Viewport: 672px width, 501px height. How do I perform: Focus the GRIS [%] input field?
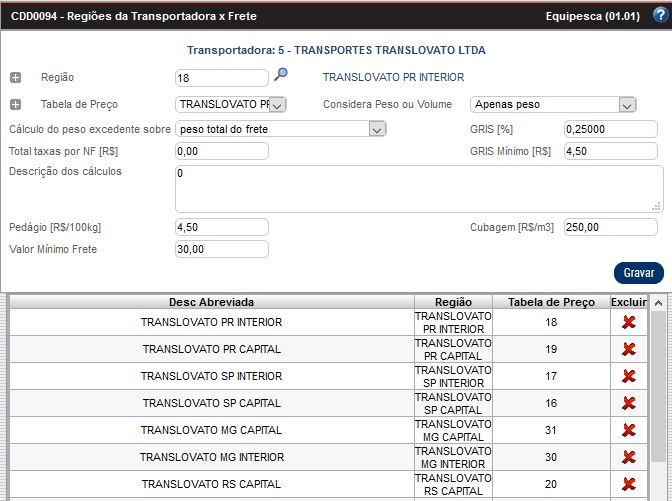tap(610, 129)
